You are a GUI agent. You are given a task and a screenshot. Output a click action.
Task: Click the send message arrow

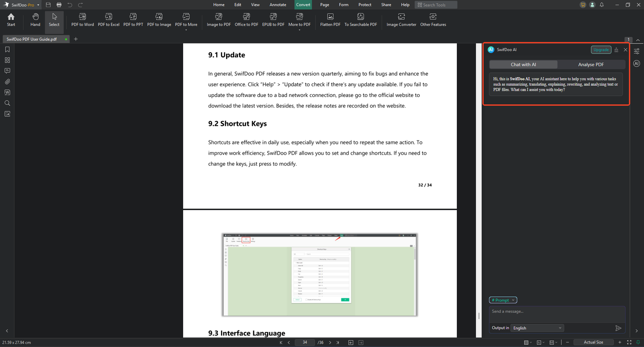click(619, 328)
